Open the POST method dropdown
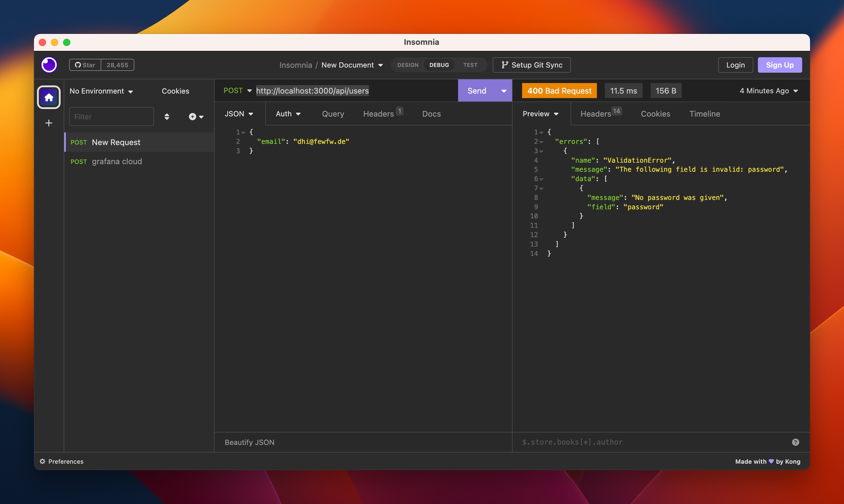 238,90
